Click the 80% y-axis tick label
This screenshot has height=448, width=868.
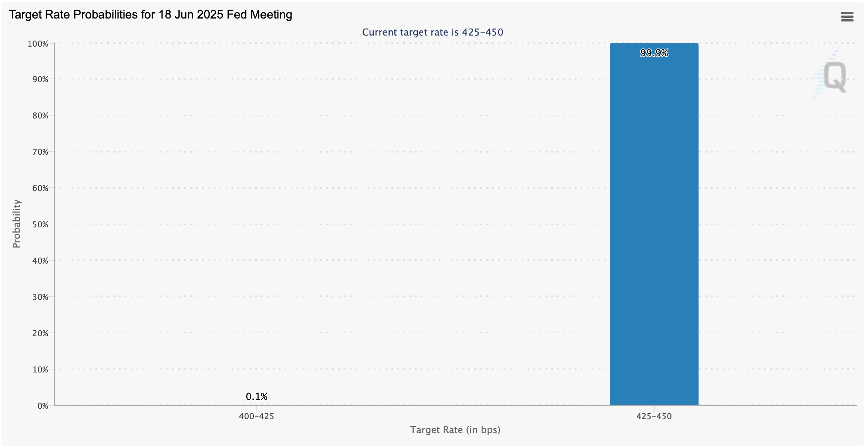tap(40, 116)
